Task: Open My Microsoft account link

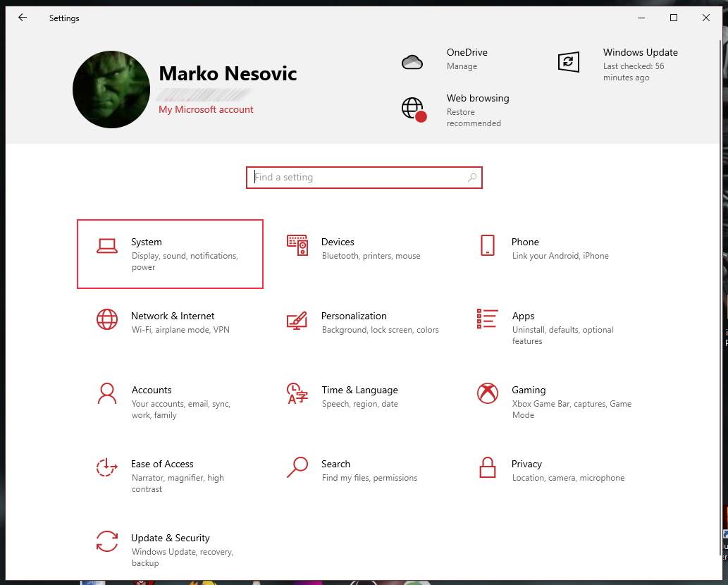Action: click(206, 109)
